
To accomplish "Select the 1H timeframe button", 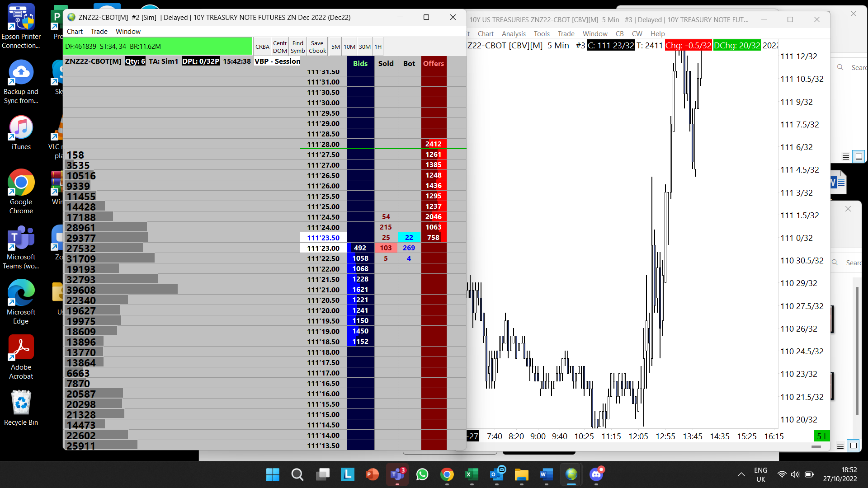I will click(378, 47).
